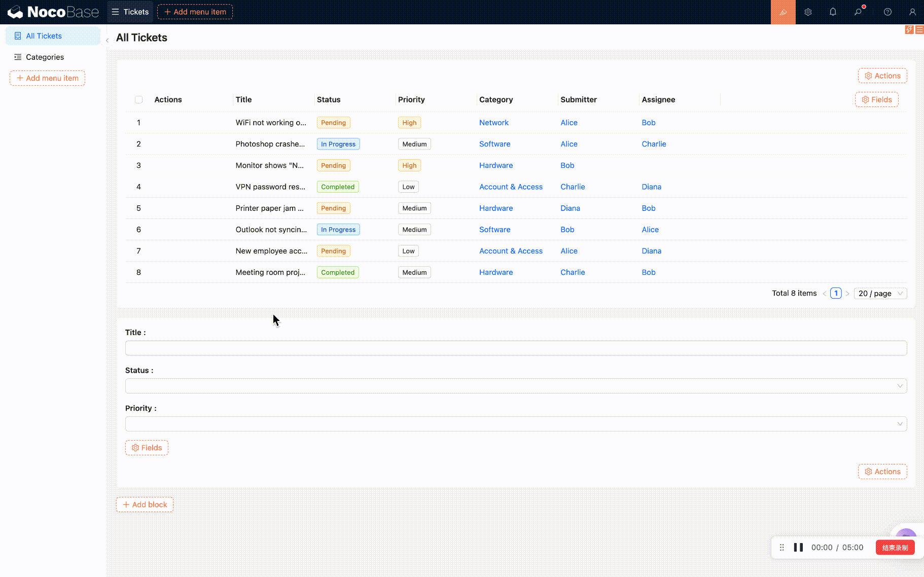Collapse the left sidebar with the chevron
The image size is (924, 577).
[x=107, y=41]
